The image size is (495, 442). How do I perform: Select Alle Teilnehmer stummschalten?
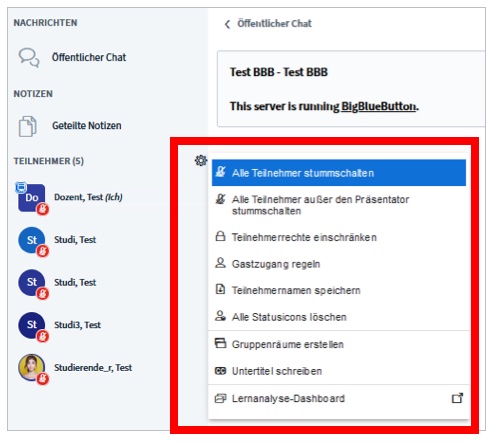[339, 173]
